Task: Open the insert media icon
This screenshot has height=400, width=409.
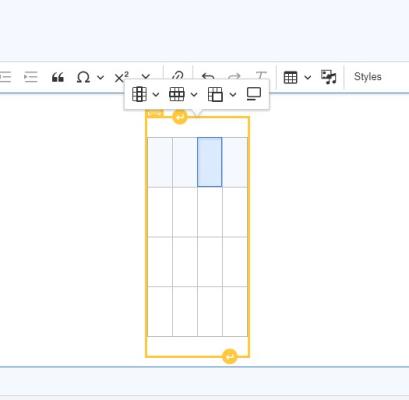Action: tap(328, 77)
